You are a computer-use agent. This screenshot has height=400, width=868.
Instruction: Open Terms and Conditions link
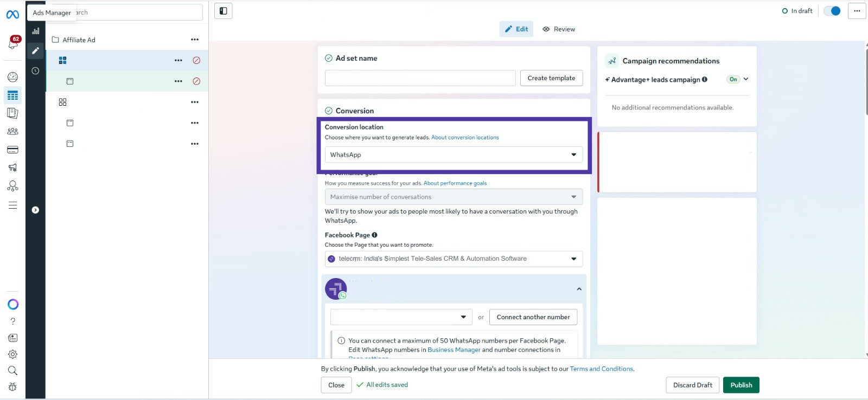(601, 369)
